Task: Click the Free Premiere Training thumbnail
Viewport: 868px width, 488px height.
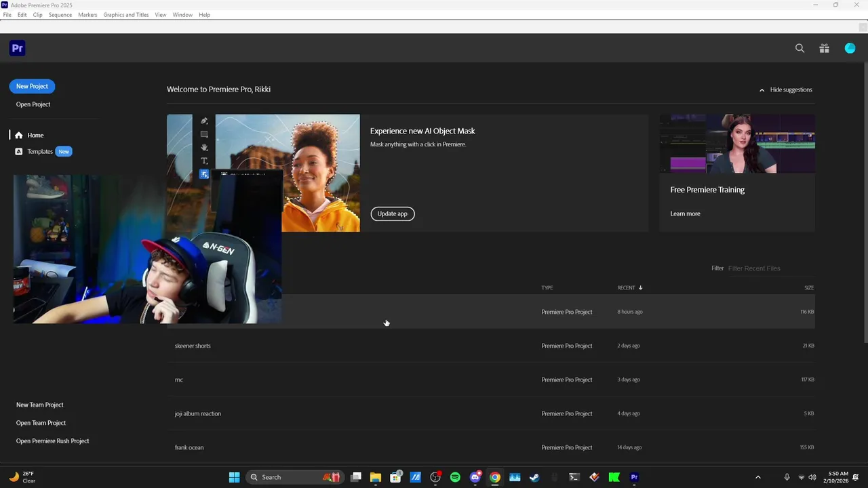Action: pyautogui.click(x=737, y=144)
